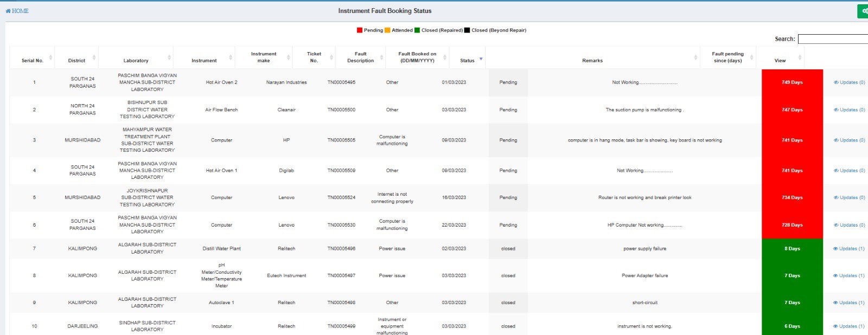Sort by Instrument column header
This screenshot has width=868, height=335.
(x=204, y=57)
